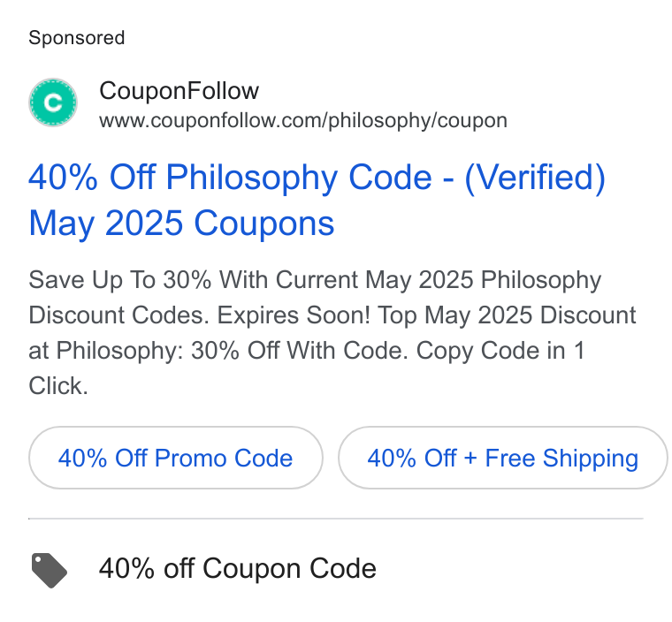Click the 40% off Coupon Code row text
Viewport: 672px width, 622px height.
point(238,568)
